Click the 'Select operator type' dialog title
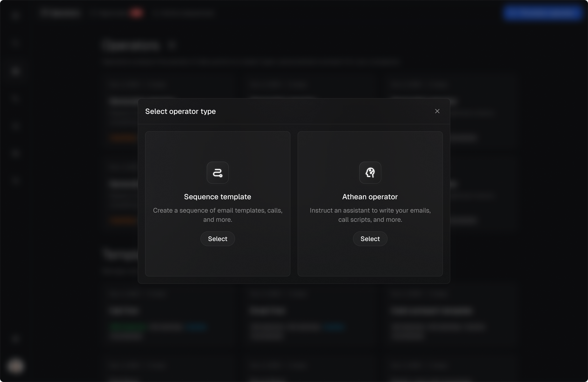 180,111
